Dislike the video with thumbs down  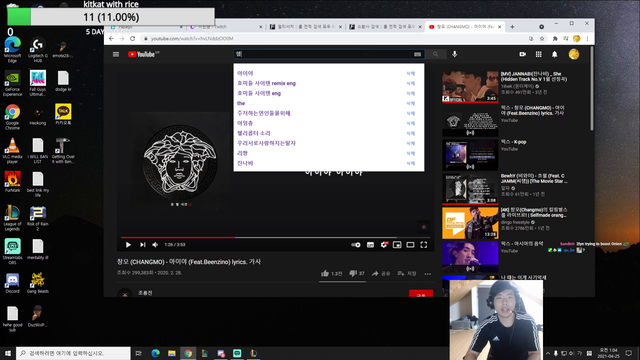coord(357,273)
